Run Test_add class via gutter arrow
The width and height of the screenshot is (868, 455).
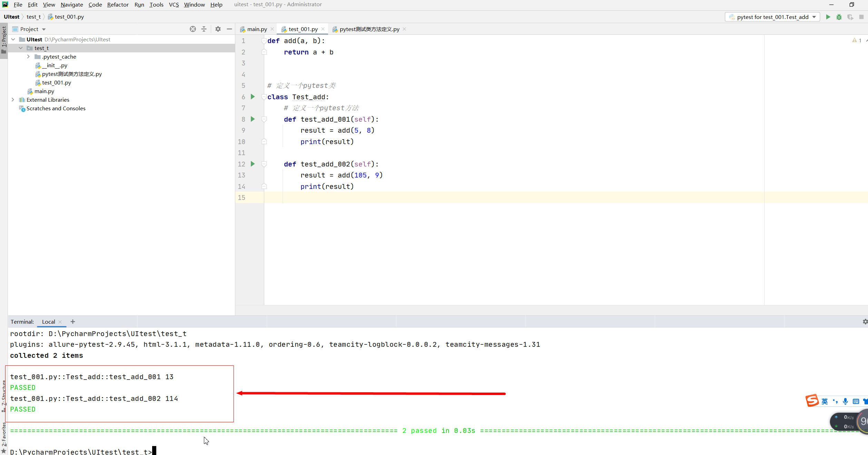tap(253, 97)
